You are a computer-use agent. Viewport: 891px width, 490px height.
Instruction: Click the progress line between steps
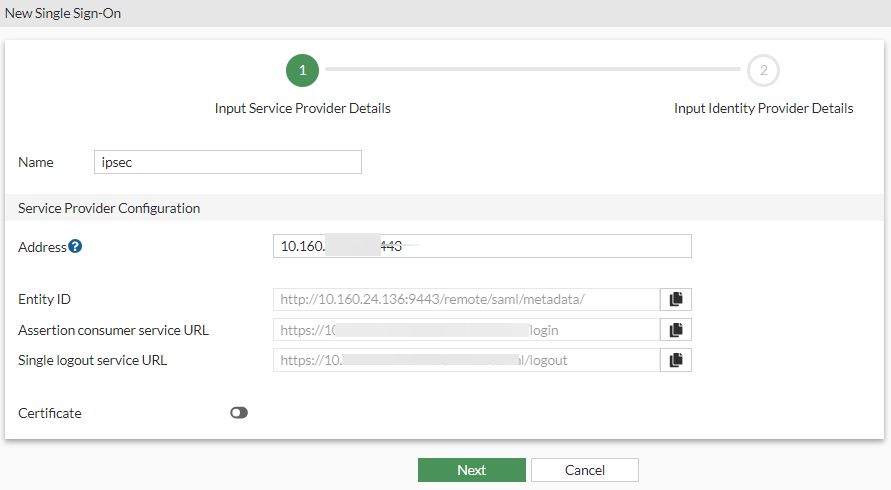532,70
